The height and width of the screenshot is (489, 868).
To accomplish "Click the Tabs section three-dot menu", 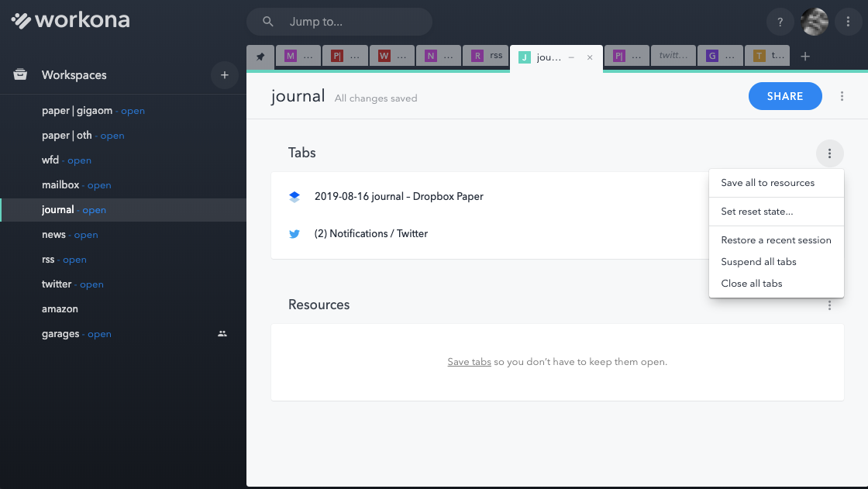I will click(x=829, y=153).
